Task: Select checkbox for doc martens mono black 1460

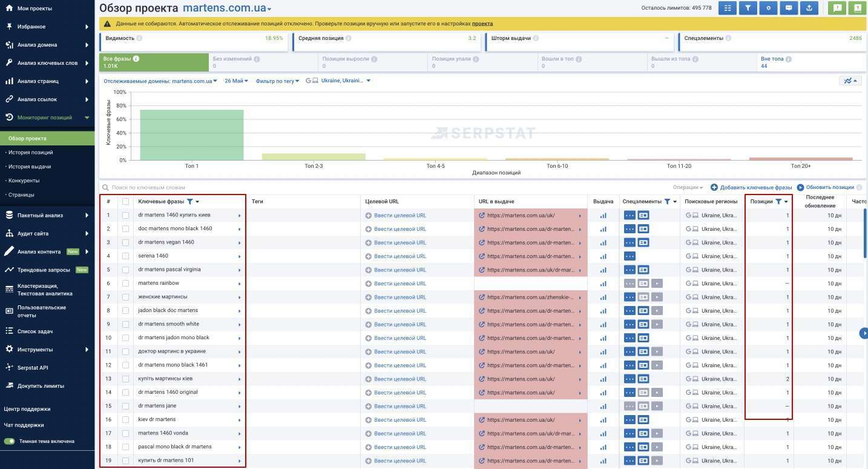Action: (x=126, y=229)
